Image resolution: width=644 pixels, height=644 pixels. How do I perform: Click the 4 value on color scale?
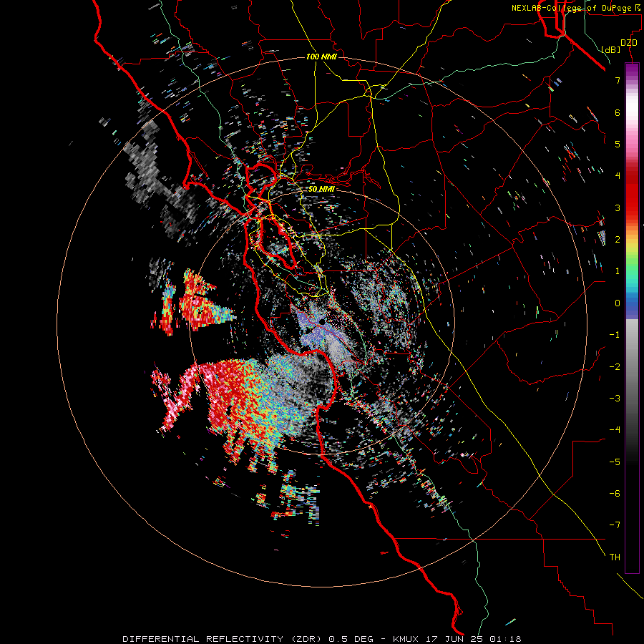pyautogui.click(x=618, y=176)
